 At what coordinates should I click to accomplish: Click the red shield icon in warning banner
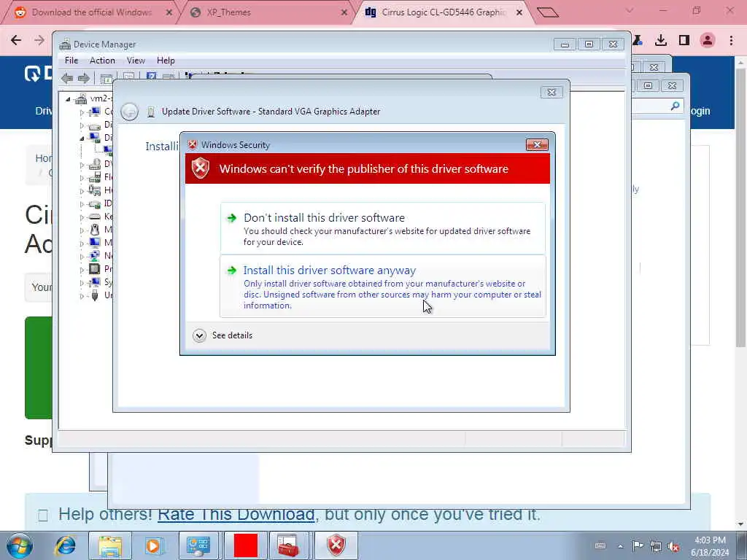[201, 168]
